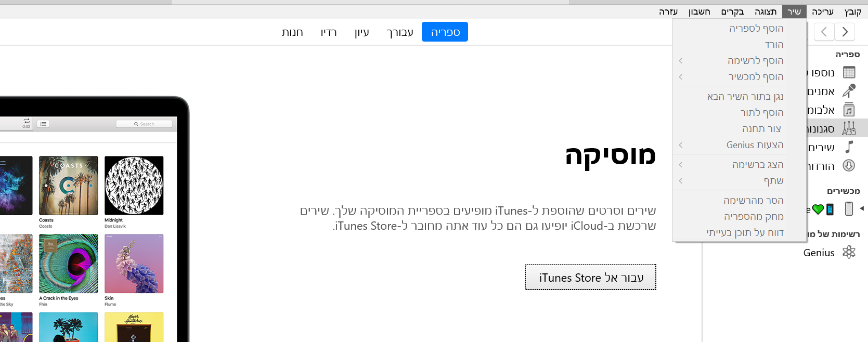Image resolution: width=868 pixels, height=342 pixels.
Task: Switch to the עיון tab
Action: point(362,32)
